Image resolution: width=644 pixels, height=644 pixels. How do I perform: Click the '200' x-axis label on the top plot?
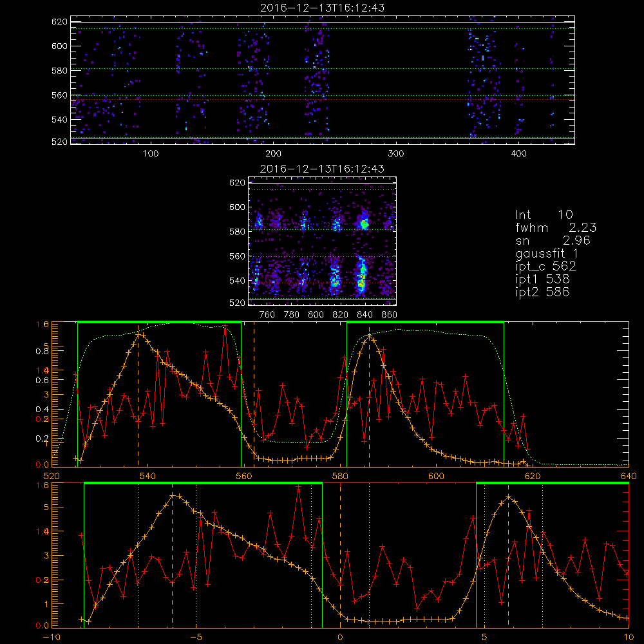coord(273,154)
